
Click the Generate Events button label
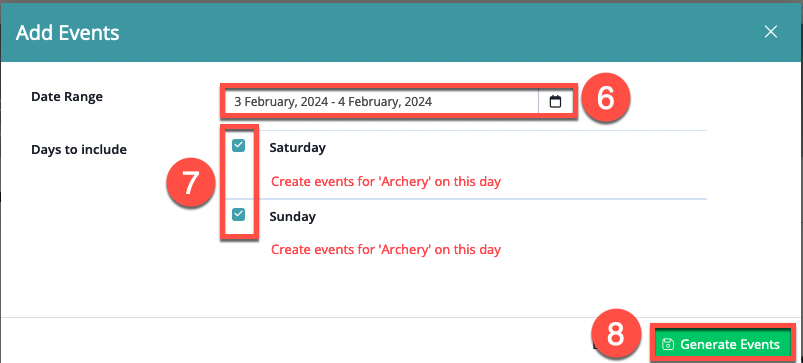[x=730, y=345]
